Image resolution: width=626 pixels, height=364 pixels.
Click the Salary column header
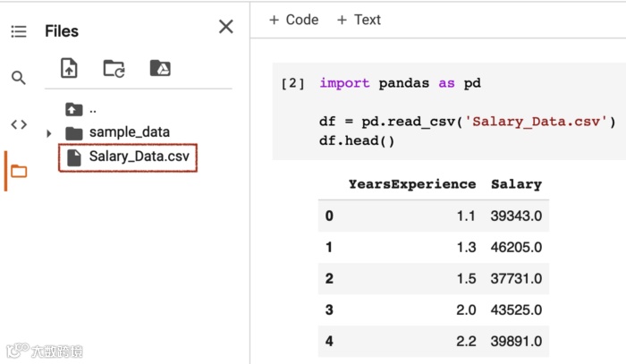pyautogui.click(x=516, y=184)
